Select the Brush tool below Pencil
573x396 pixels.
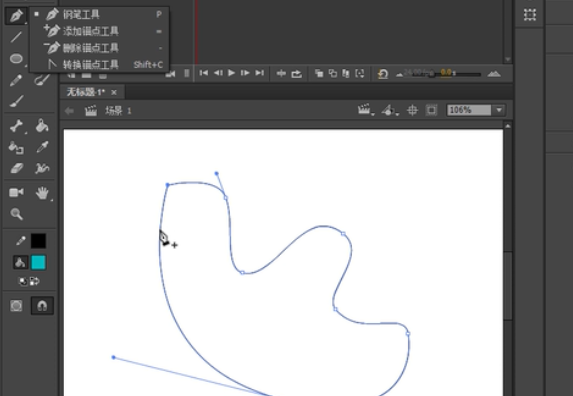tap(16, 102)
